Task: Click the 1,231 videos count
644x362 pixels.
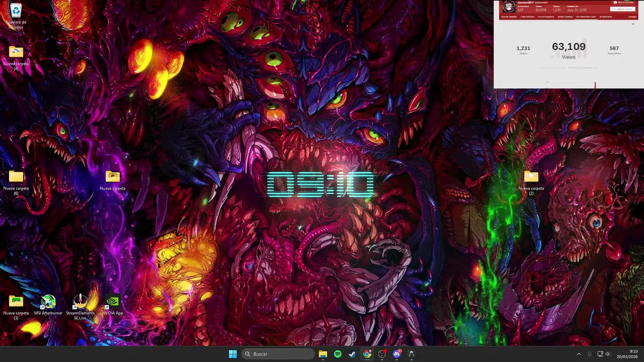Action: [523, 48]
